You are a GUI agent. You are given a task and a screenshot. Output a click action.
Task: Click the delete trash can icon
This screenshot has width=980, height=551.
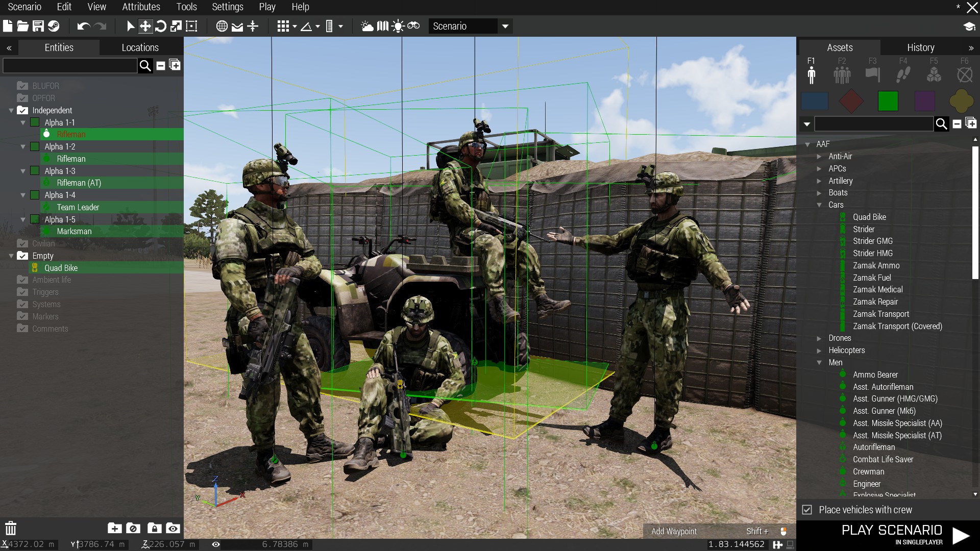11,528
